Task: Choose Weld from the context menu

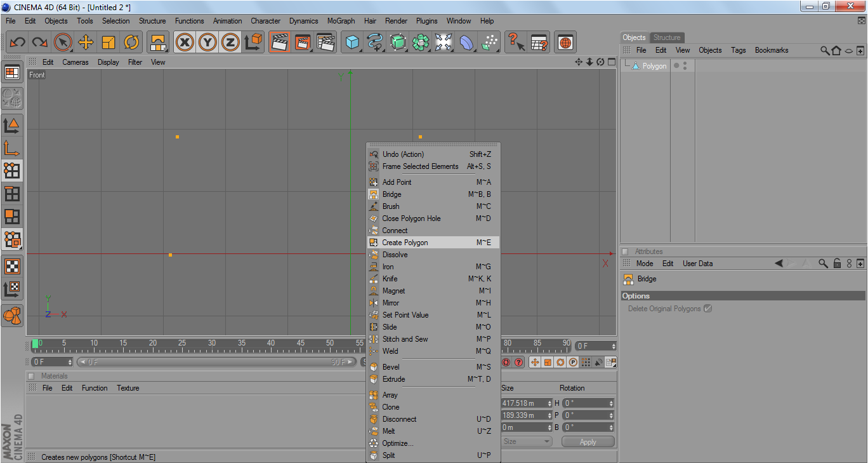Action: pyautogui.click(x=433, y=351)
